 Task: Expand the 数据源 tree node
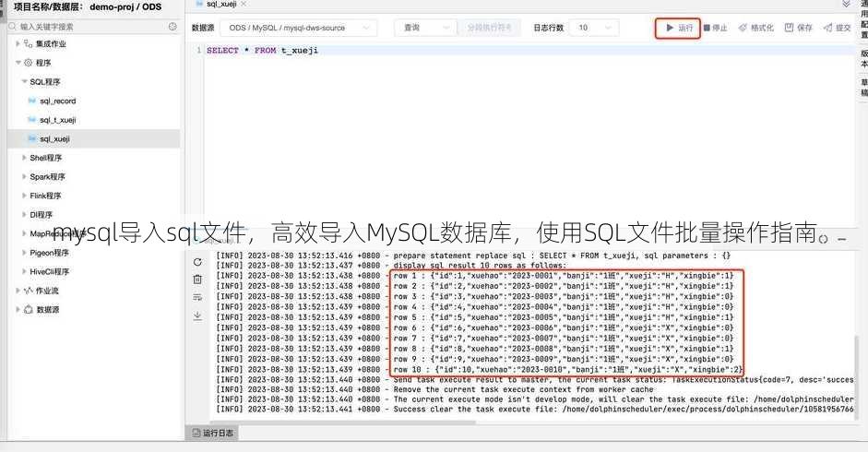tap(18, 310)
